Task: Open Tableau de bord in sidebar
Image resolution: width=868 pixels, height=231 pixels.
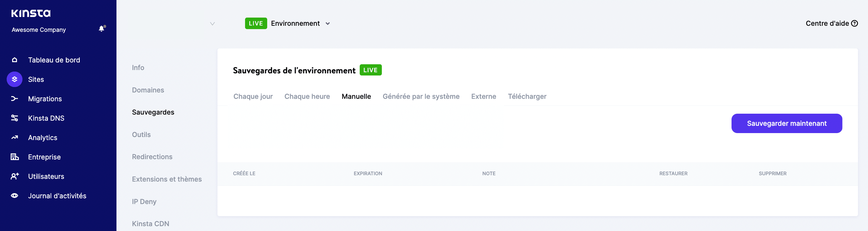Action: click(54, 60)
